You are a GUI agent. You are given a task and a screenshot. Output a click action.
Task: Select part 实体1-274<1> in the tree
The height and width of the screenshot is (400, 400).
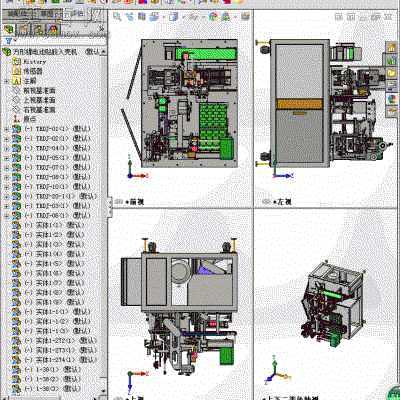point(54,360)
